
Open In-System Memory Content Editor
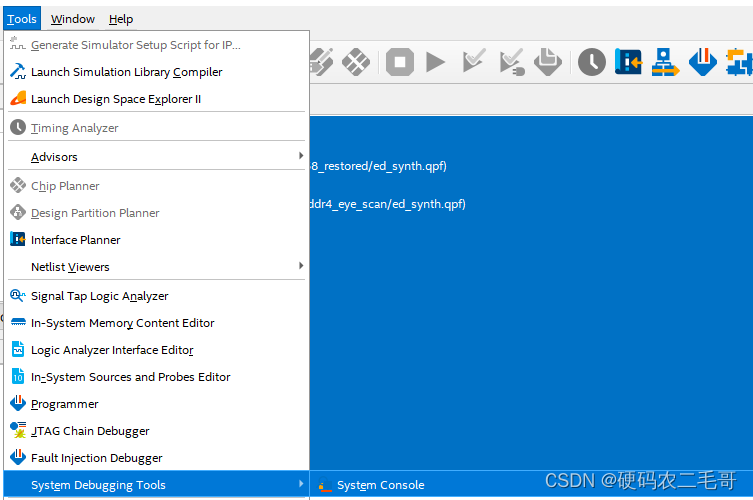pos(122,323)
